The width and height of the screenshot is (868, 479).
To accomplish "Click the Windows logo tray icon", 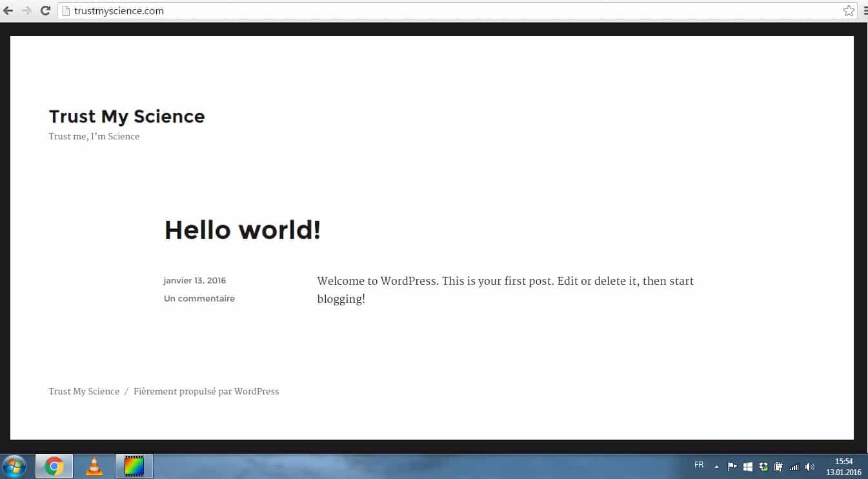I will point(748,466).
